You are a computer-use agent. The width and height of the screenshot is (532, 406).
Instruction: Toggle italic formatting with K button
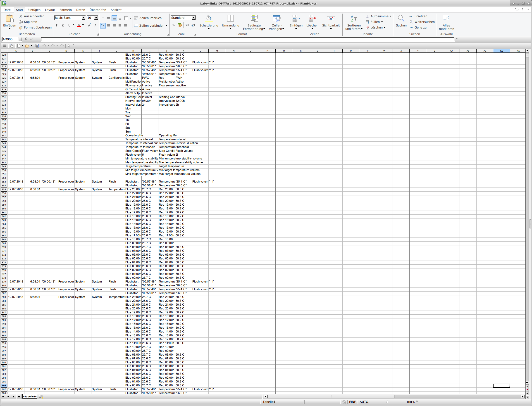coord(63,25)
